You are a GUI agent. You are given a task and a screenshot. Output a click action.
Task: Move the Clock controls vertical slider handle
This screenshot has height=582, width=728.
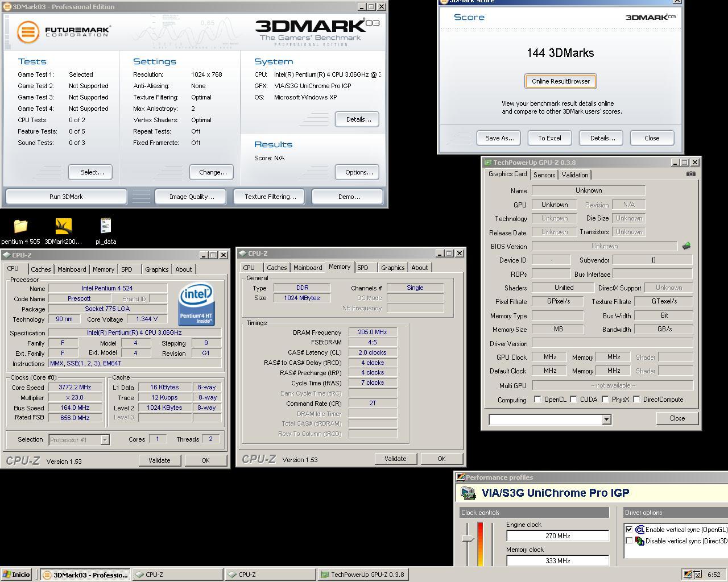468,538
